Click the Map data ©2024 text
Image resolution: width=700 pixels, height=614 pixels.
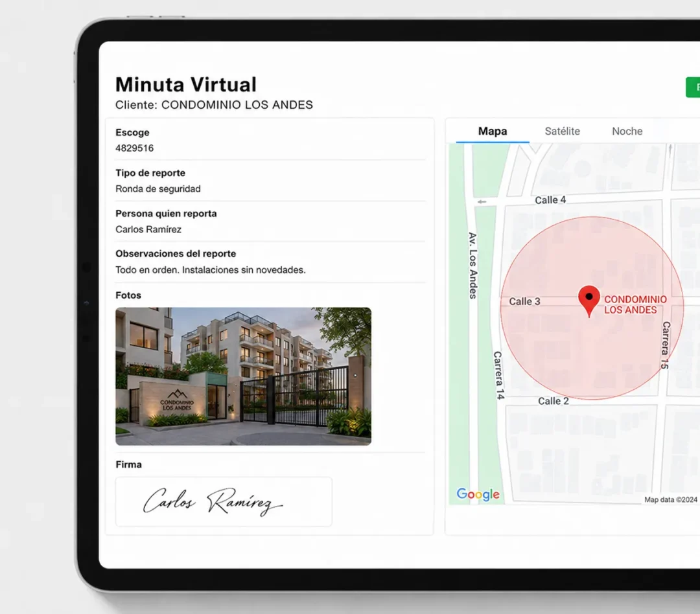pyautogui.click(x=671, y=500)
